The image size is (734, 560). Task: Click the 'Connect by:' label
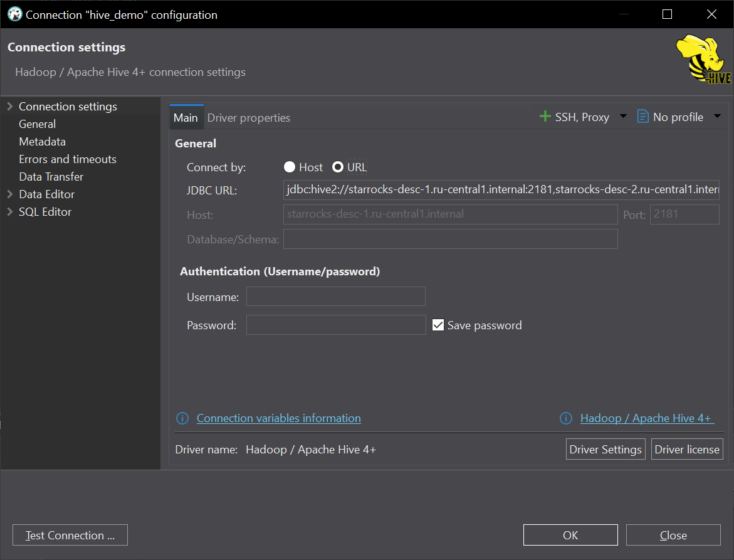point(216,167)
